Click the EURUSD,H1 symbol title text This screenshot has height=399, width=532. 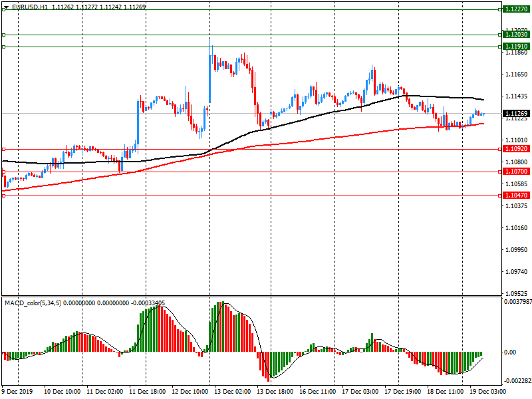(30, 7)
